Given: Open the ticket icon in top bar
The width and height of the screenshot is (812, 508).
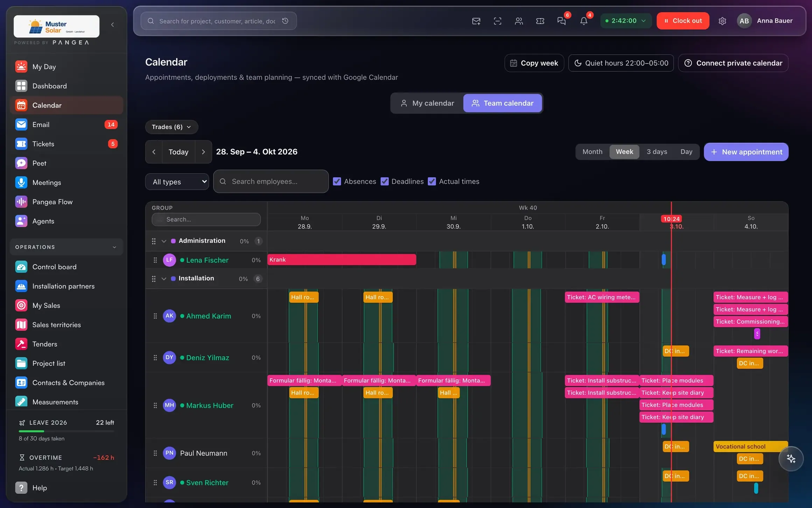Looking at the screenshot, I should coord(540,21).
